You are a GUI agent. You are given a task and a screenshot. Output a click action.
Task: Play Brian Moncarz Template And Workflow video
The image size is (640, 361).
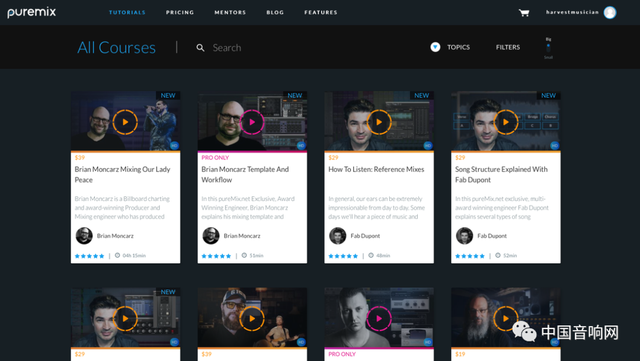(252, 122)
